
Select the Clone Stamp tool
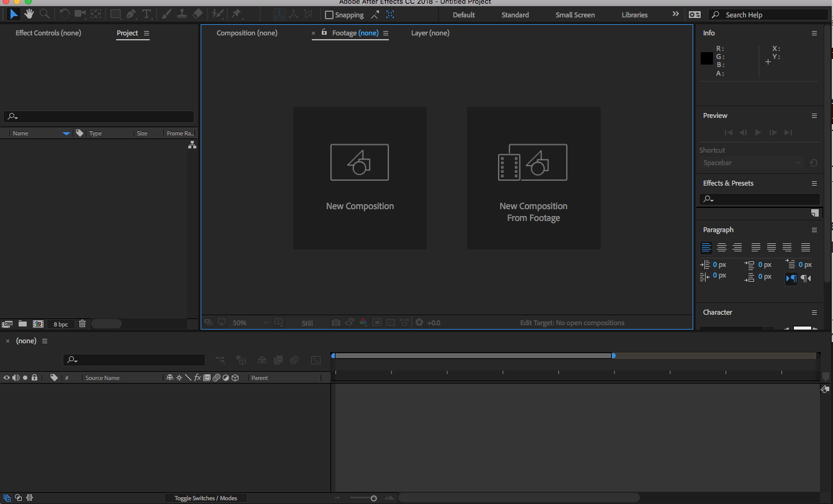[x=183, y=14]
